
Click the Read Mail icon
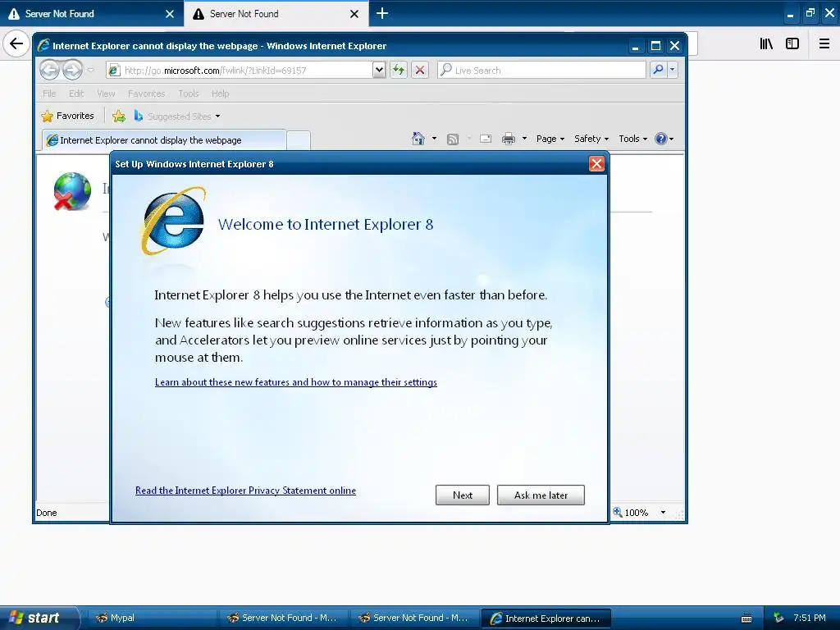486,139
